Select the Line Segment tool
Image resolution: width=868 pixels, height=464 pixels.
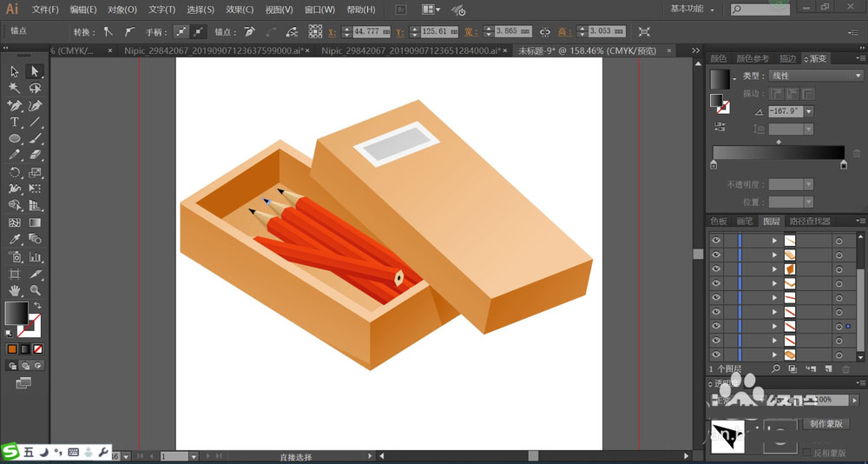pos(35,122)
